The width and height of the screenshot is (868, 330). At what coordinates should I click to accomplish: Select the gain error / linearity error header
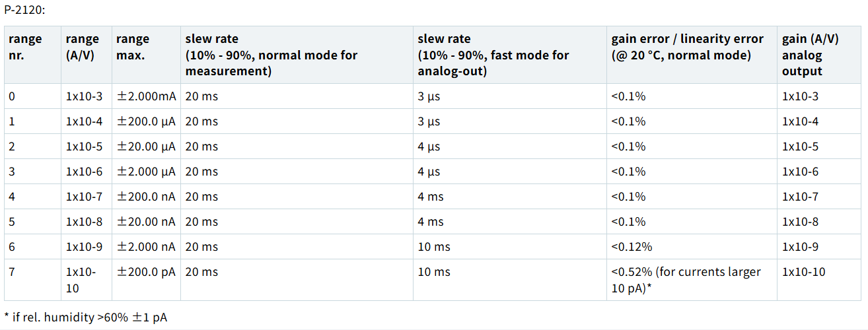(687, 47)
